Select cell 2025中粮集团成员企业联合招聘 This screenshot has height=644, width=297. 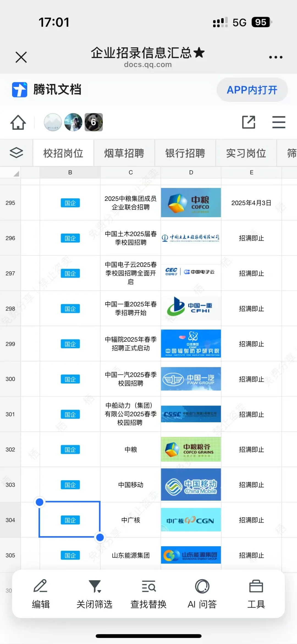tap(131, 203)
